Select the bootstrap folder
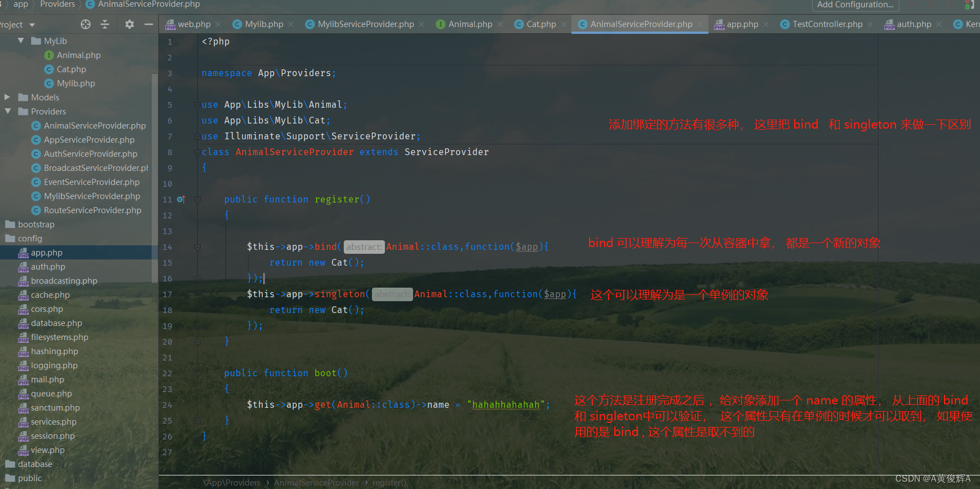Image resolution: width=980 pixels, height=489 pixels. click(36, 224)
